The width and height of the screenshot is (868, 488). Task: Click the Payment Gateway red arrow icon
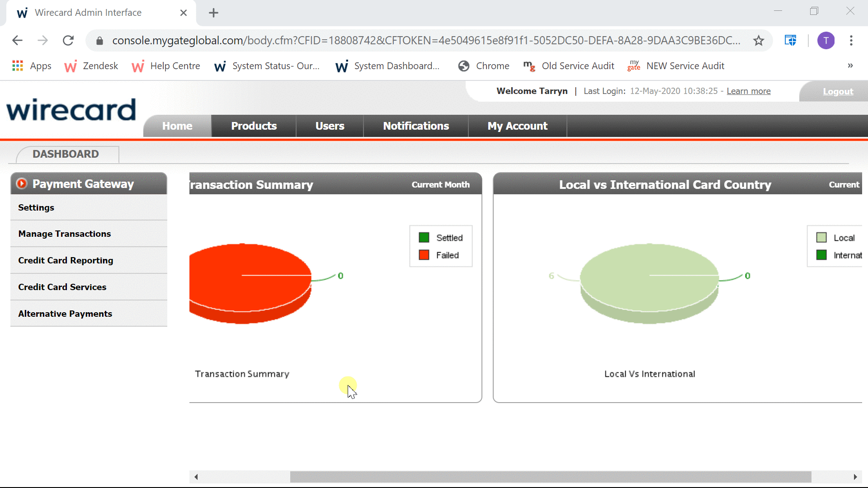pyautogui.click(x=21, y=183)
